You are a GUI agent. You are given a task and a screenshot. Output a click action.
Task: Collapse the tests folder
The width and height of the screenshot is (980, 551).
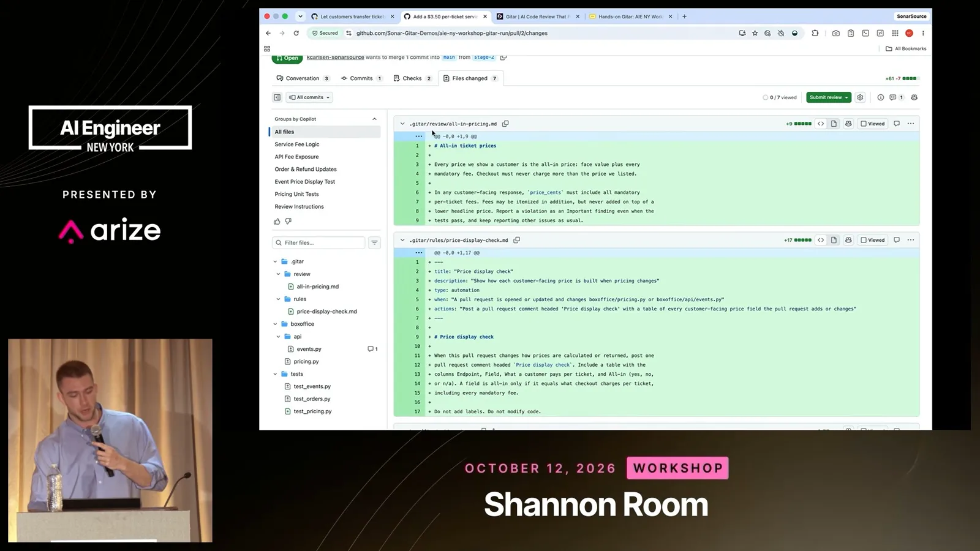(x=276, y=374)
